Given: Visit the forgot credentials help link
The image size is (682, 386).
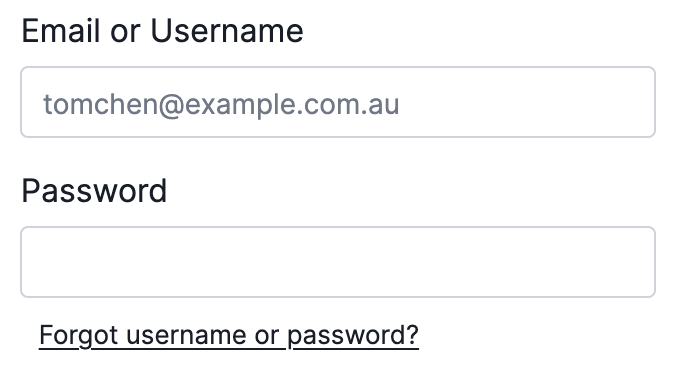Looking at the screenshot, I should 229,335.
